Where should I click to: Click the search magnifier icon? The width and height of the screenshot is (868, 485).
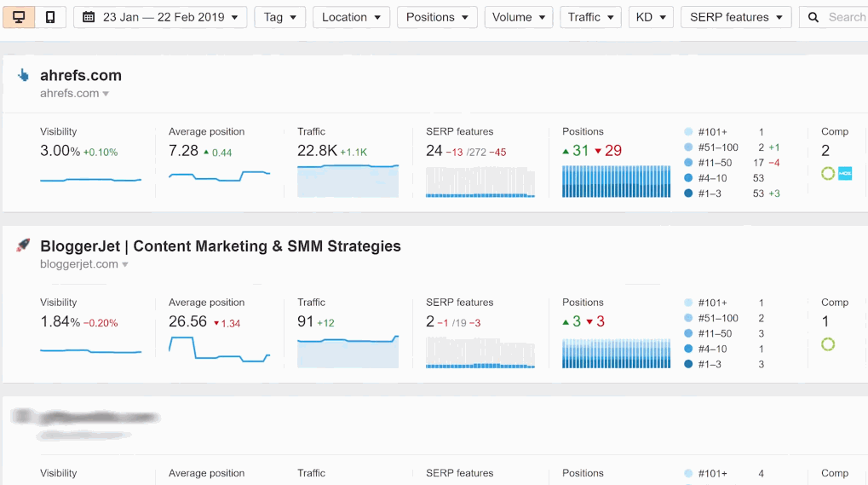[x=814, y=17]
